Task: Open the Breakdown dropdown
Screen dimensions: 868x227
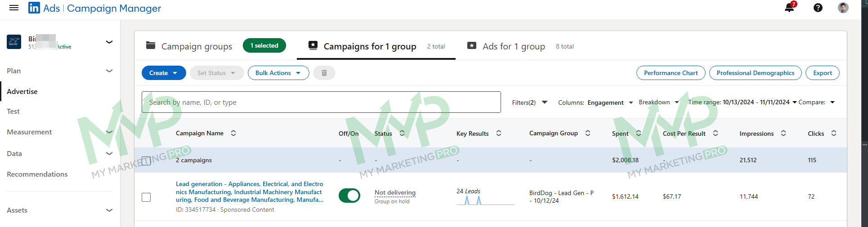Action: click(659, 102)
